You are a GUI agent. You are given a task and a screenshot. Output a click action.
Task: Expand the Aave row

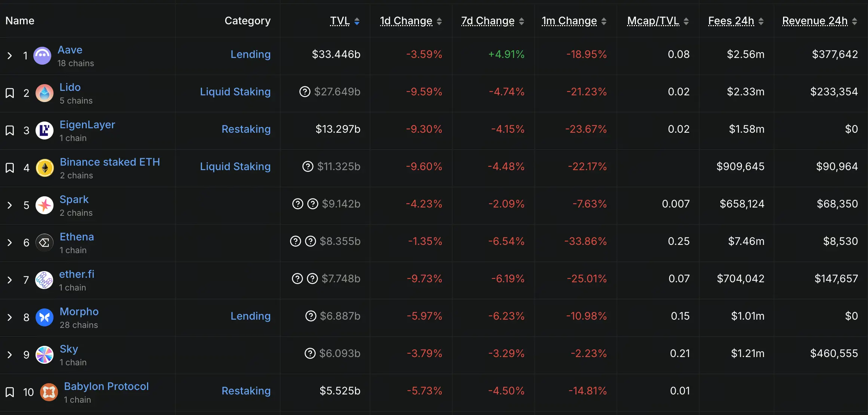point(9,55)
